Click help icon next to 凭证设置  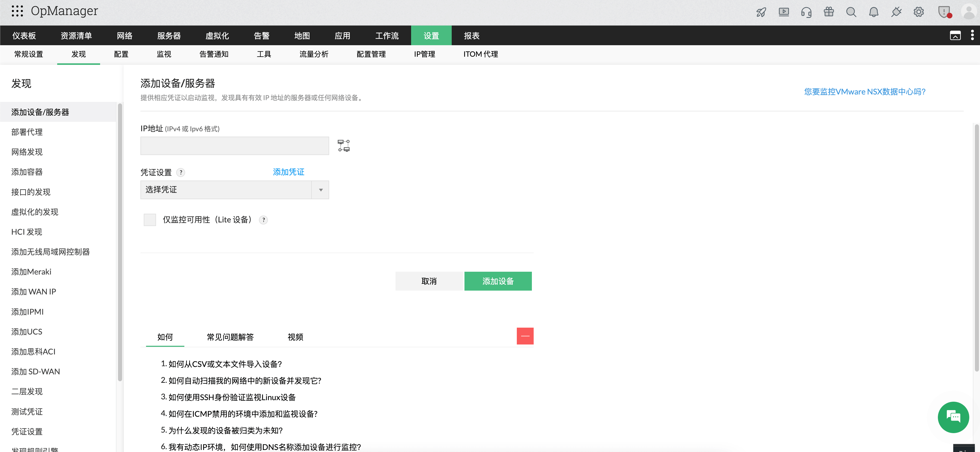[x=181, y=172]
